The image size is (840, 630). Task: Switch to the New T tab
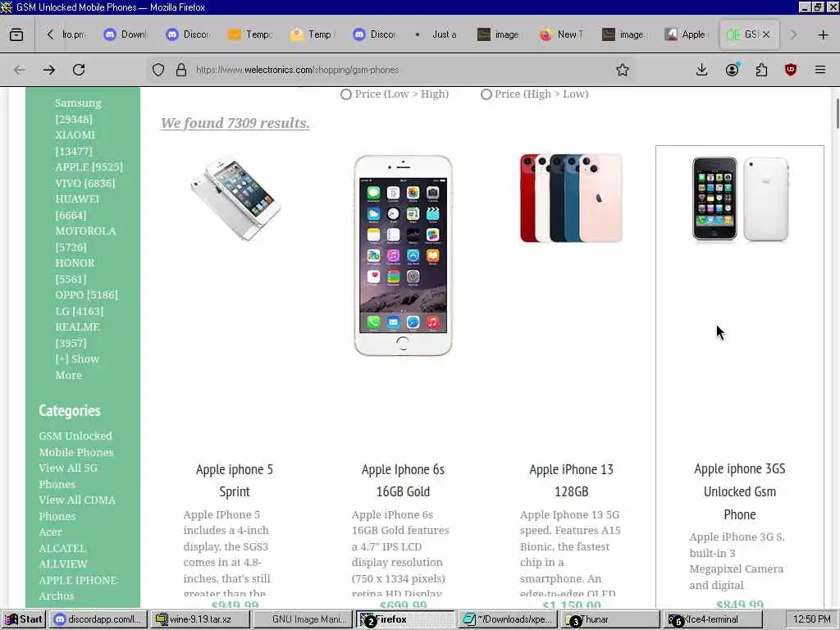563,34
